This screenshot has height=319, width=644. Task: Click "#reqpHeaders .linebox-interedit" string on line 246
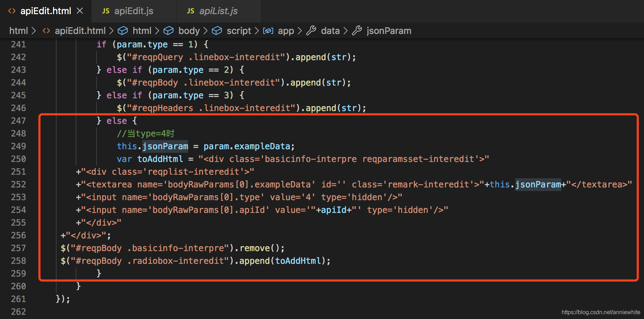(211, 108)
